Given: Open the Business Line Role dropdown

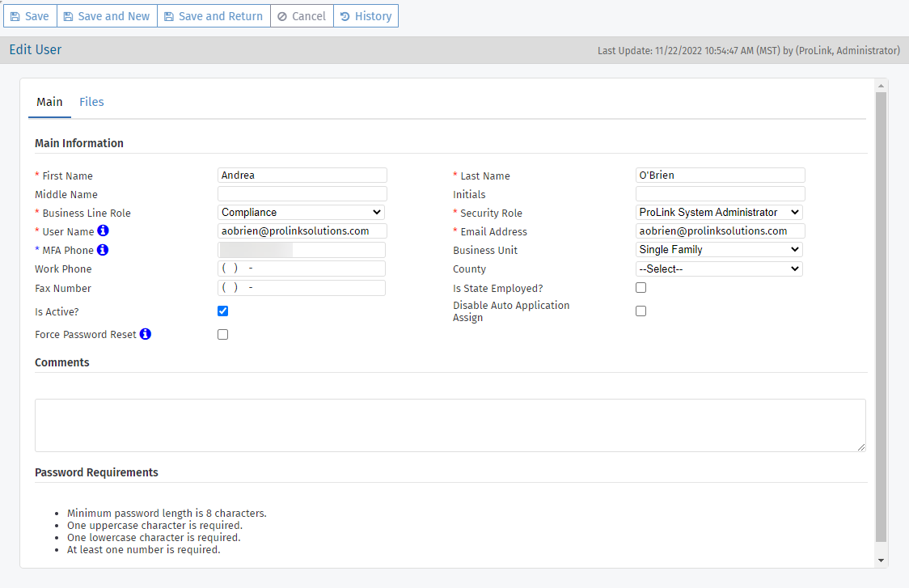Looking at the screenshot, I should [x=301, y=213].
